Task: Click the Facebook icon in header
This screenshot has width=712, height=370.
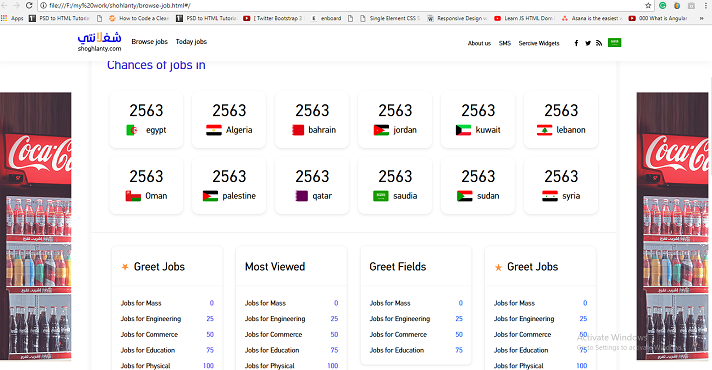Action: tap(576, 43)
